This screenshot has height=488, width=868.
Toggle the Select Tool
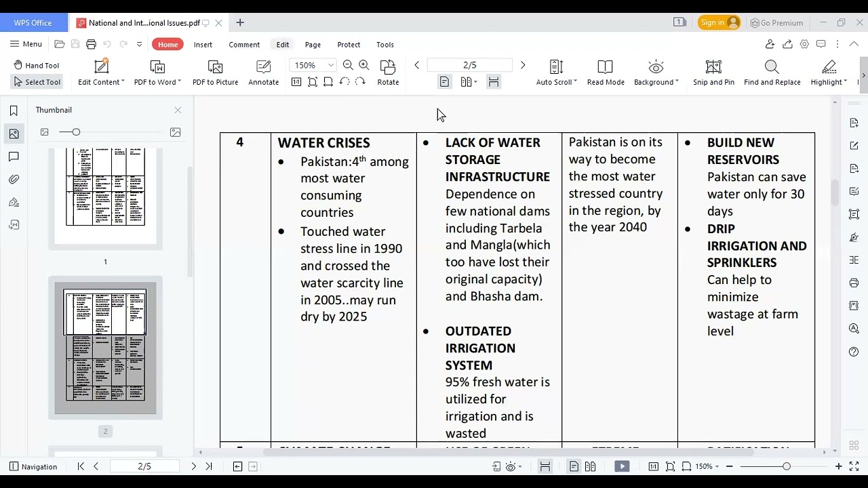37,82
